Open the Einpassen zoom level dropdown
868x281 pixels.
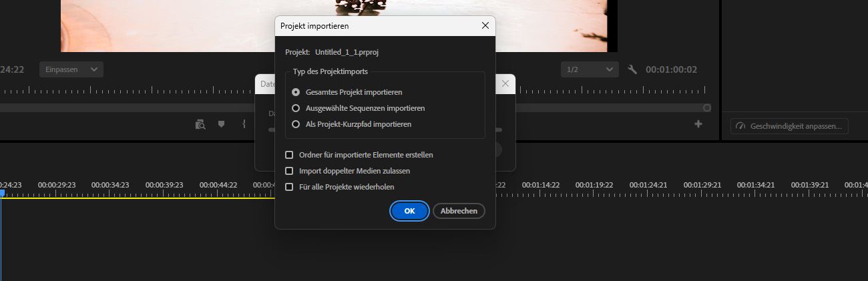pyautogui.click(x=71, y=69)
